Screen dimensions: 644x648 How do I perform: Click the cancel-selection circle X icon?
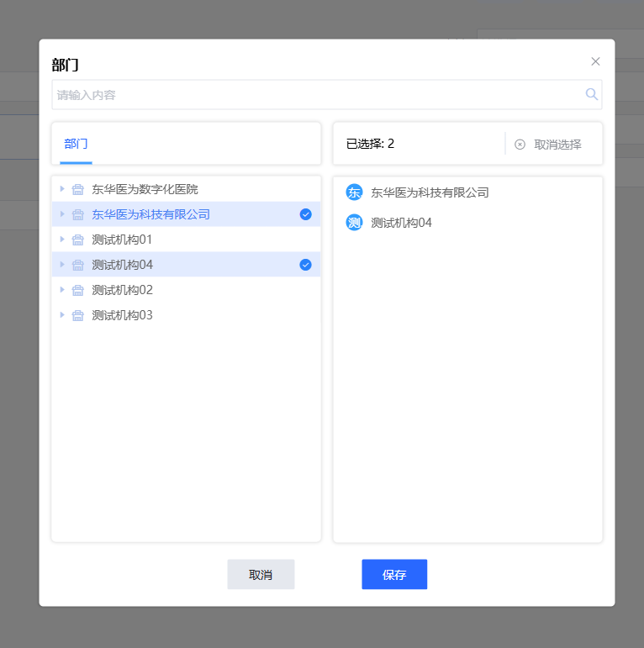point(520,145)
